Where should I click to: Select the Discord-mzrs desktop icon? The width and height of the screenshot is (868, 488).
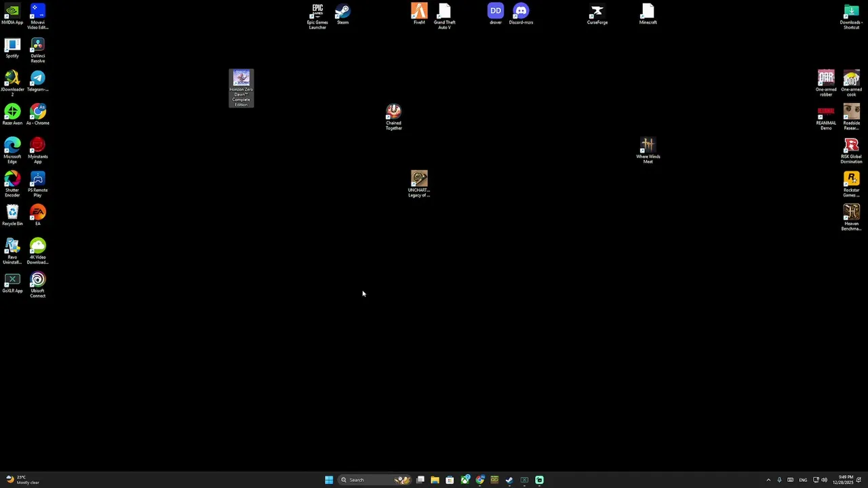[521, 15]
